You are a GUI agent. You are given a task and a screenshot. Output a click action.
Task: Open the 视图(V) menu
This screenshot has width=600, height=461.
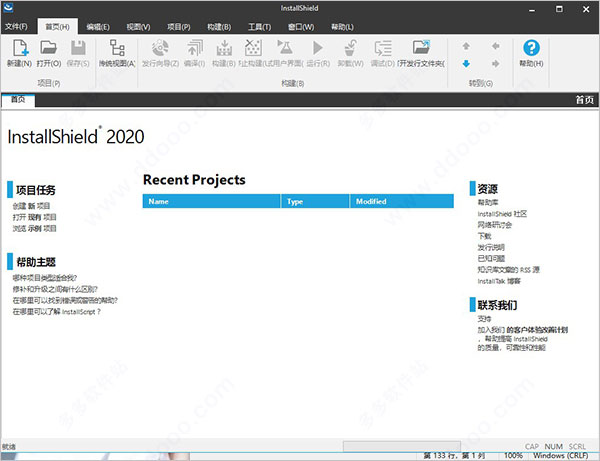(x=138, y=27)
